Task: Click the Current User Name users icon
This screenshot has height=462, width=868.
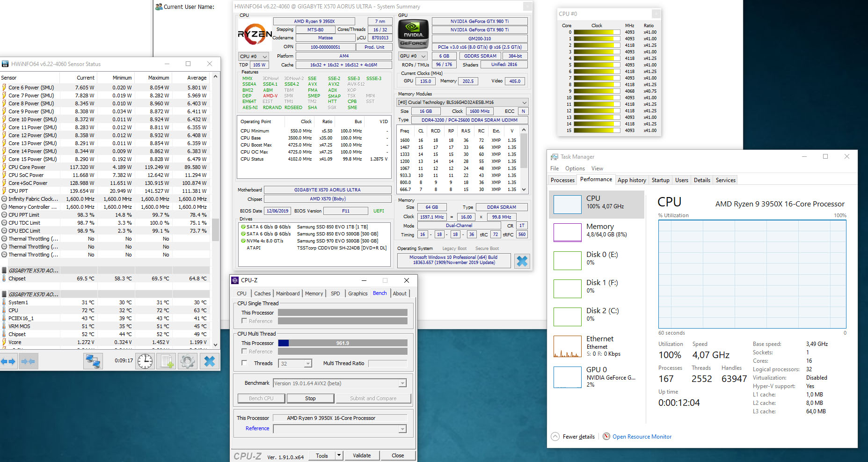Action: (x=159, y=7)
